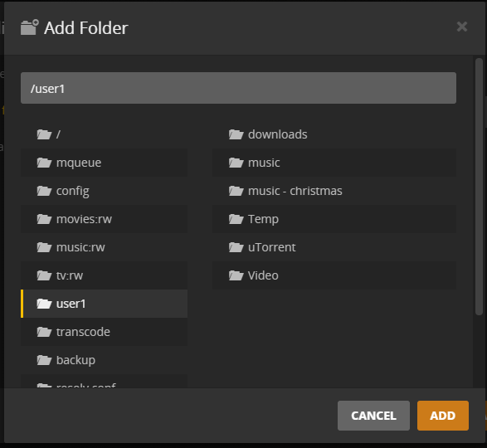Click the dialog's vertical scrollbar

[479, 187]
